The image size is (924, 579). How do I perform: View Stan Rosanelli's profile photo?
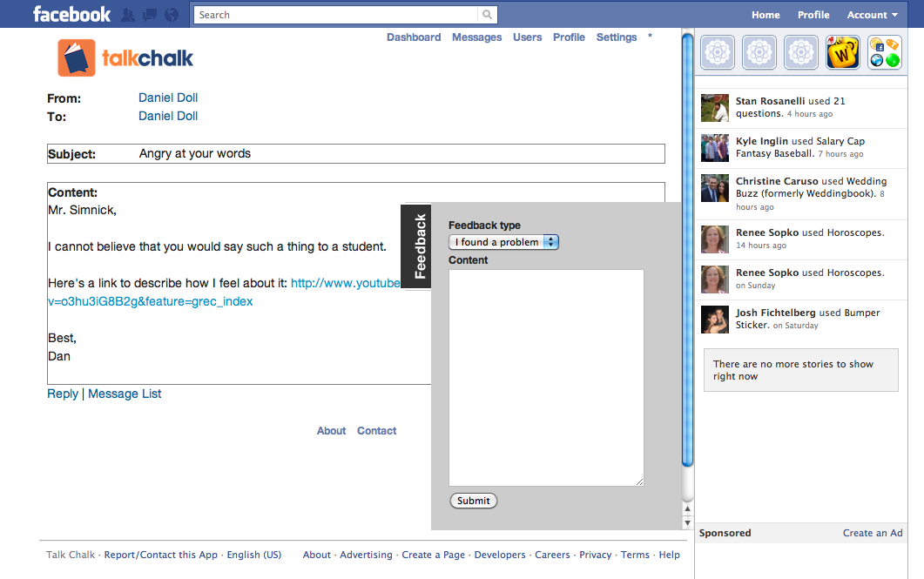[x=715, y=108]
